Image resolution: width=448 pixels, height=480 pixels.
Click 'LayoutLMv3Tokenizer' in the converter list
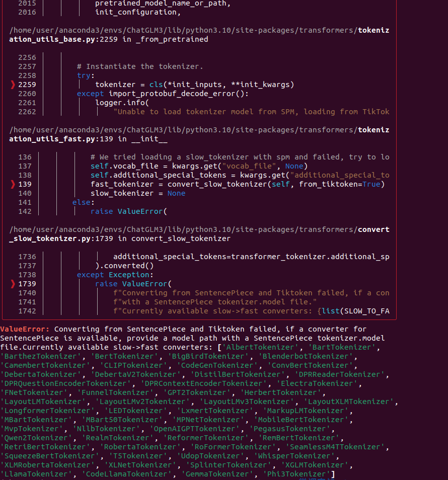coord(247,402)
